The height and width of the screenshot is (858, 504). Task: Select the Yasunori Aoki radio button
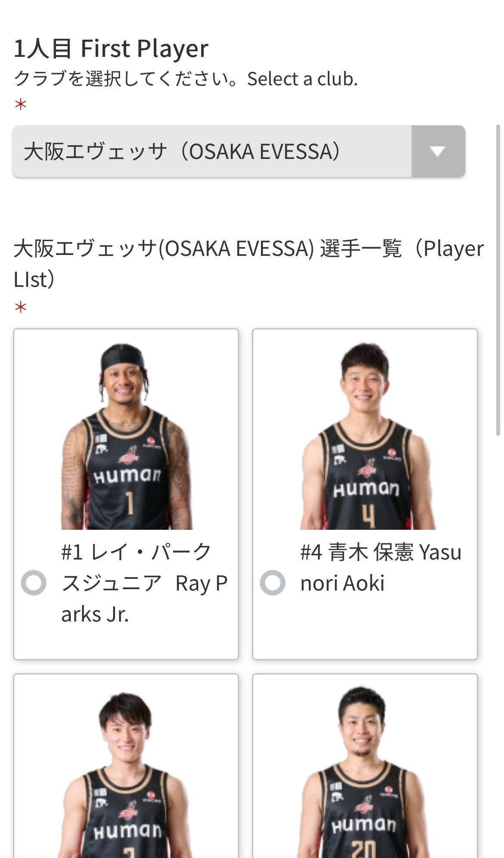273,583
